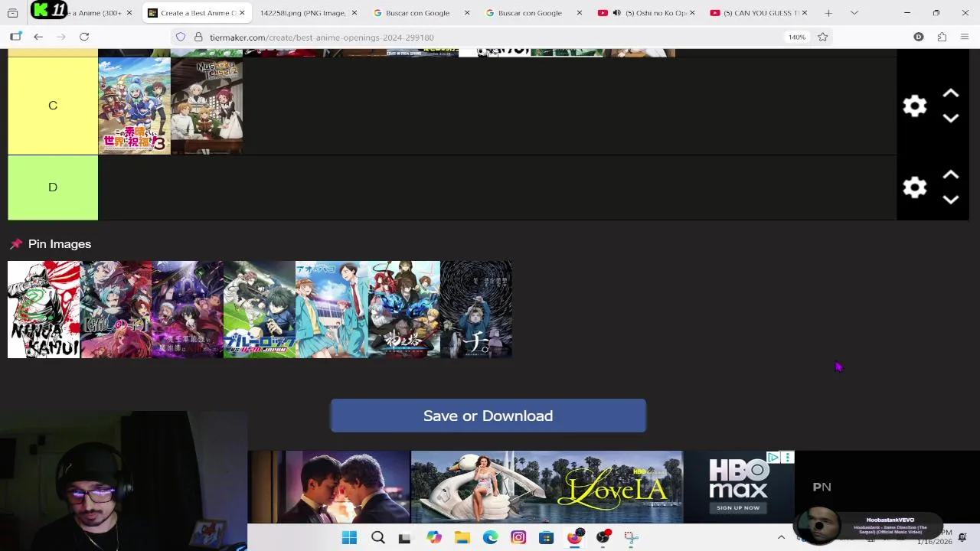Open Snipping Tool from taskbar

coord(631,537)
